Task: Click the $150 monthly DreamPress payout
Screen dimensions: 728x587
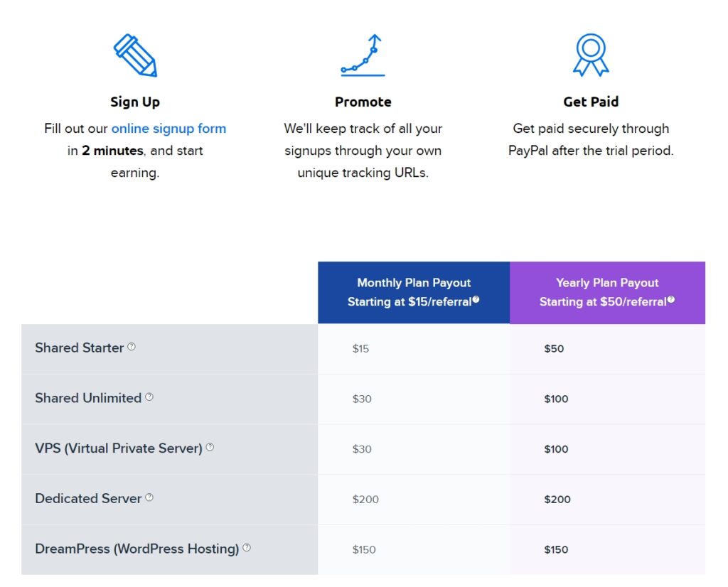Action: click(364, 550)
